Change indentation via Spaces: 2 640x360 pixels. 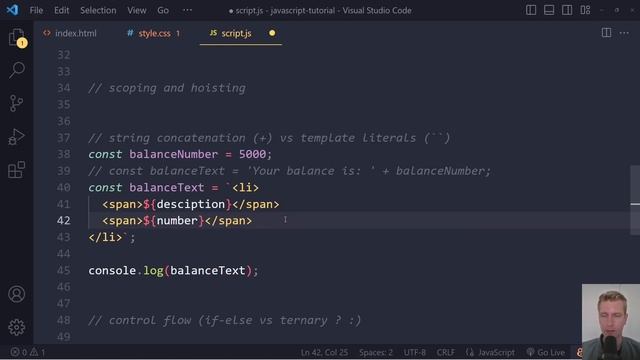pos(376,352)
